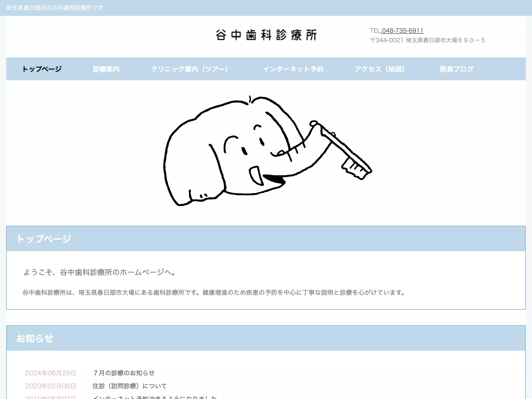This screenshot has width=532, height=399.
Task: Click the お知らせ section heading
Action: pyautogui.click(x=35, y=338)
